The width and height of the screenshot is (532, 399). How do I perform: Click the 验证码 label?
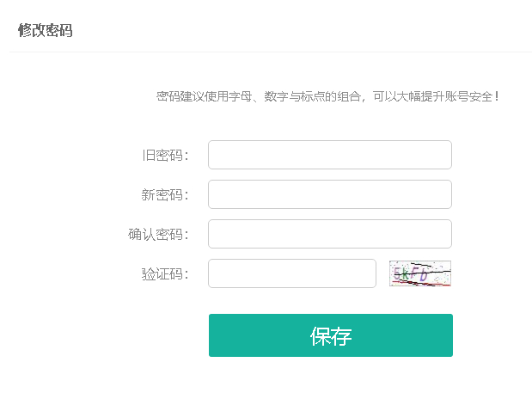tap(165, 273)
